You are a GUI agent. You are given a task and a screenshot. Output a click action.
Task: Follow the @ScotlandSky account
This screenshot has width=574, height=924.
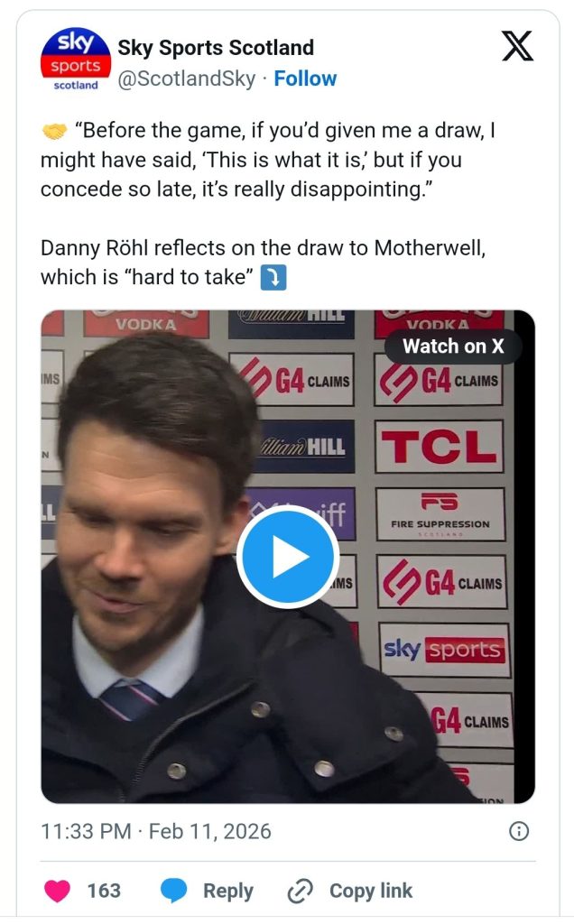(x=305, y=79)
